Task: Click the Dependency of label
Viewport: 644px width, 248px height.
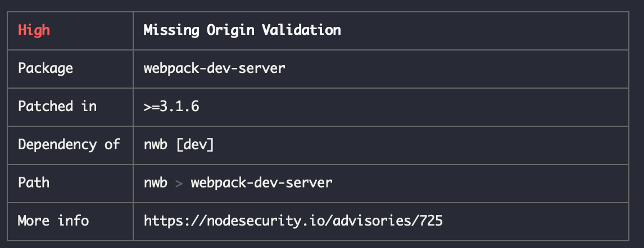Action: tap(69, 144)
